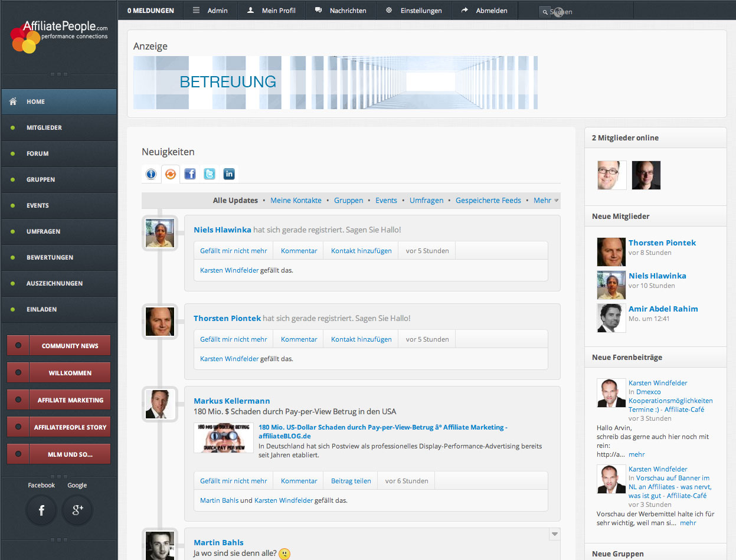Click the Betreuung banner advertisement
Screen dimensions: 736x560
(x=335, y=83)
